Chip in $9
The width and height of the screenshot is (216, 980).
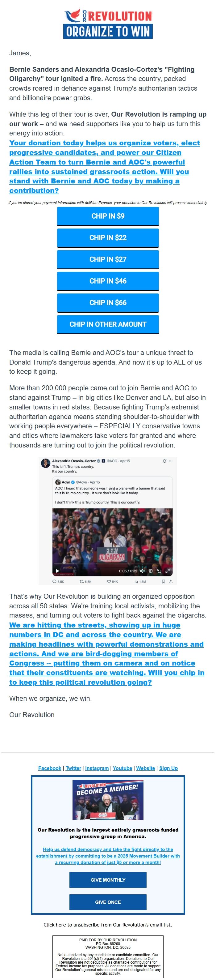pos(108,216)
